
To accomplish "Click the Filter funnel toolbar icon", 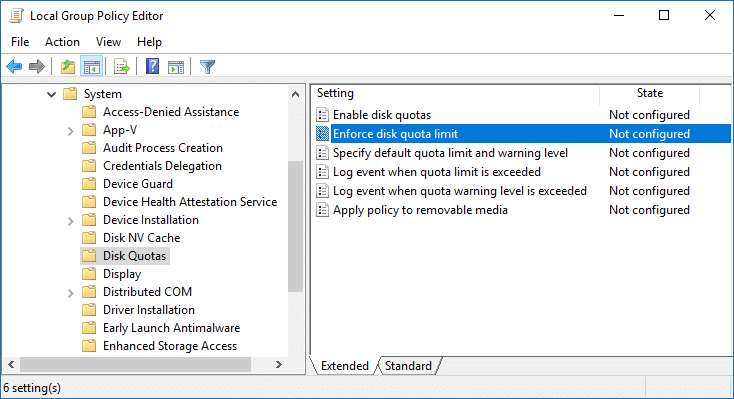I will tap(207, 66).
